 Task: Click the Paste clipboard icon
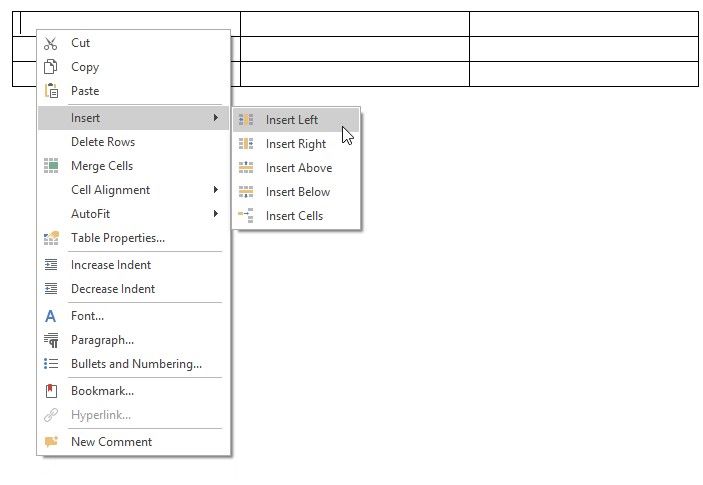[x=51, y=91]
